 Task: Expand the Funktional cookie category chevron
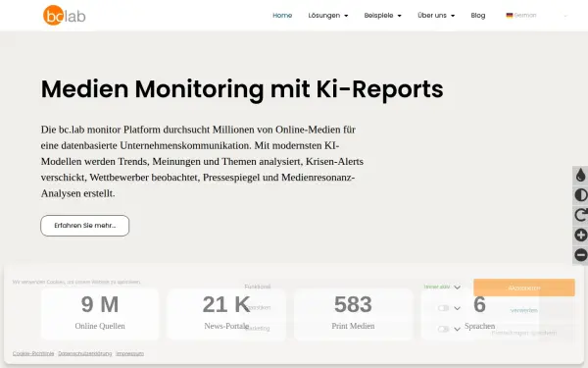coord(457,288)
